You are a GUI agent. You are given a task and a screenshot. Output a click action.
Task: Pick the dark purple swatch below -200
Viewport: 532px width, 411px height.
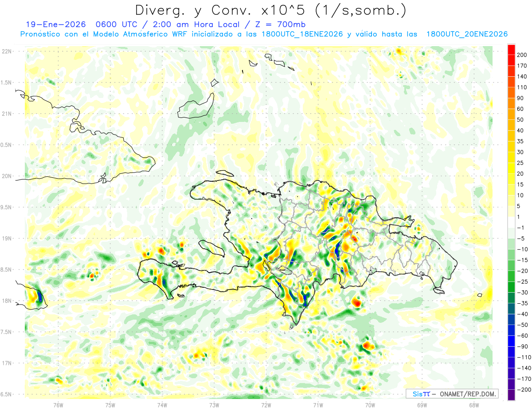[x=511, y=395]
